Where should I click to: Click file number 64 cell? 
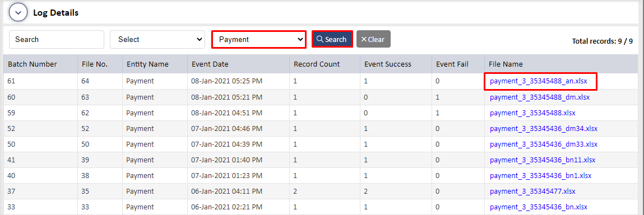(100, 81)
